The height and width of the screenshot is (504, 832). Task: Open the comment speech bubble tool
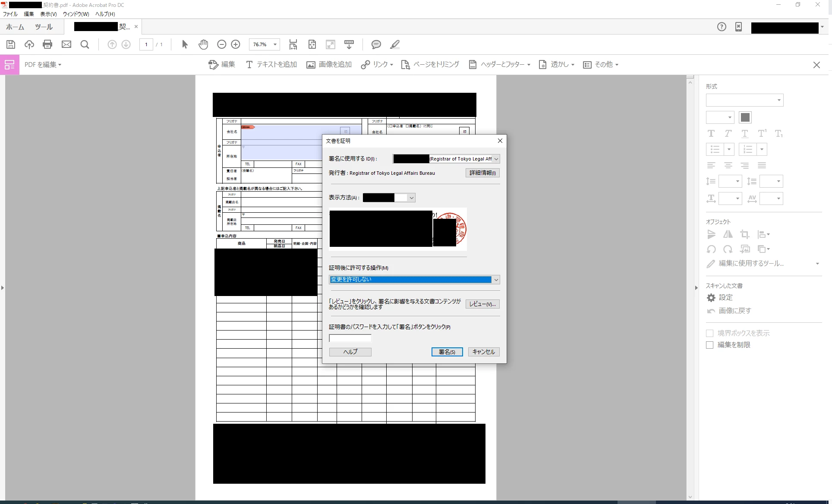tap(376, 44)
